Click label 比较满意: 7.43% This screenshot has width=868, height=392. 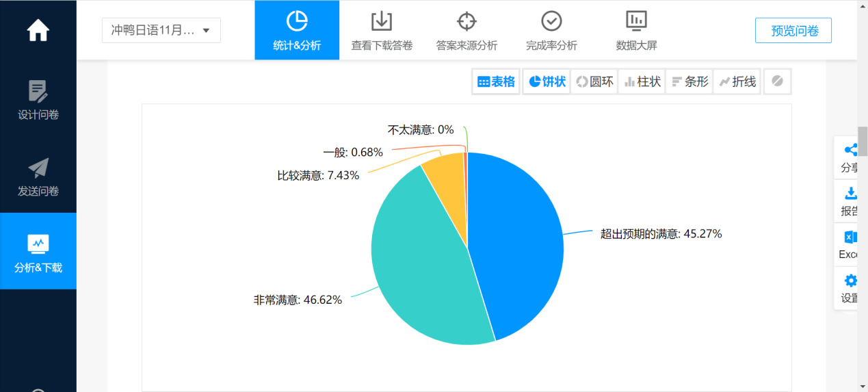pyautogui.click(x=318, y=175)
